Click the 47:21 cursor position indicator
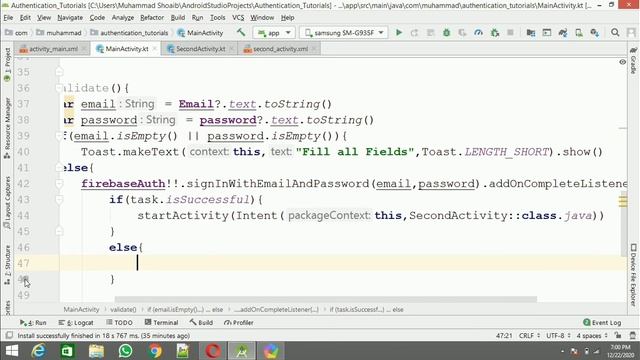The width and height of the screenshot is (640, 360). 504,336
